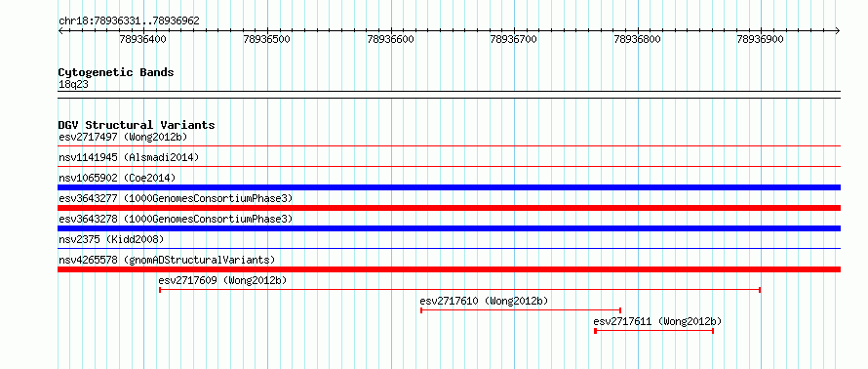
Task: Select the esv2717611 (Wong2012b) label
Action: pos(657,321)
